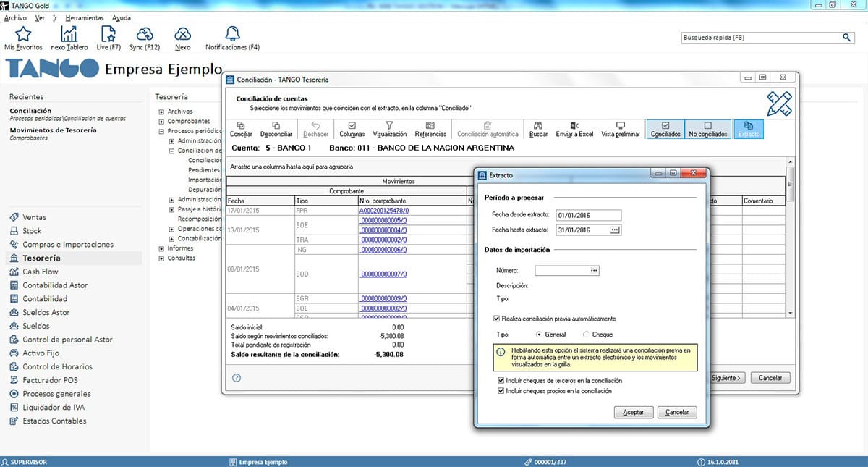Open the Cash Flow module

(x=40, y=272)
